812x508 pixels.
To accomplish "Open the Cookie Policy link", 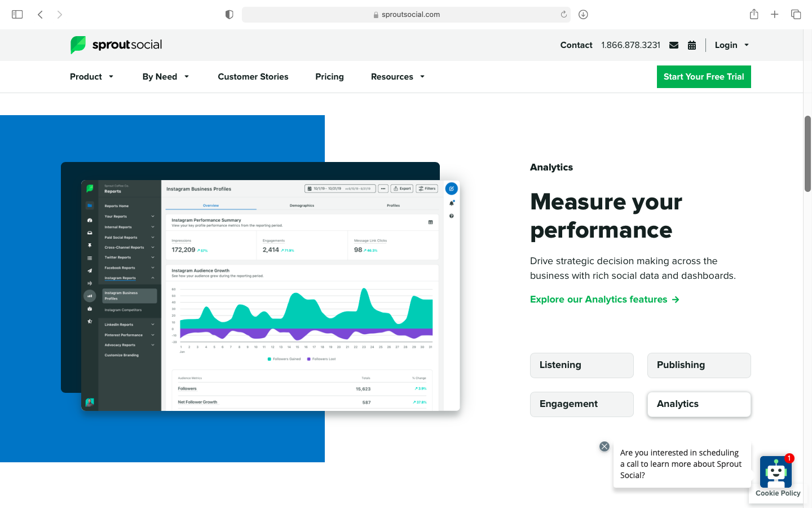I will coord(778,493).
